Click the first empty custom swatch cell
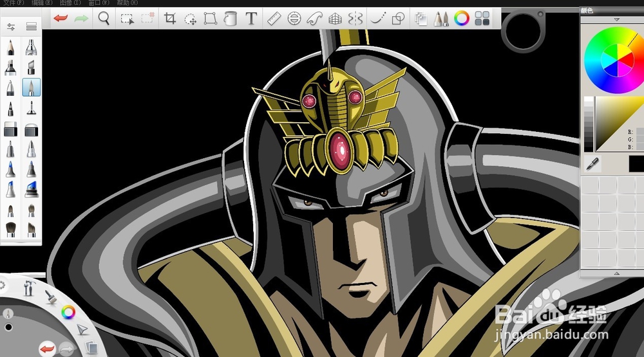Image resolution: width=644 pixels, height=357 pixels. pyautogui.click(x=590, y=185)
